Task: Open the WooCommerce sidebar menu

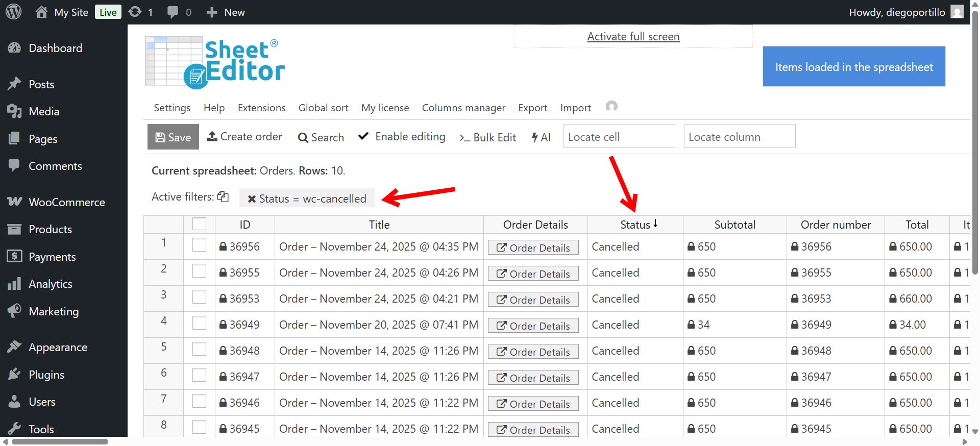Action: (x=66, y=202)
